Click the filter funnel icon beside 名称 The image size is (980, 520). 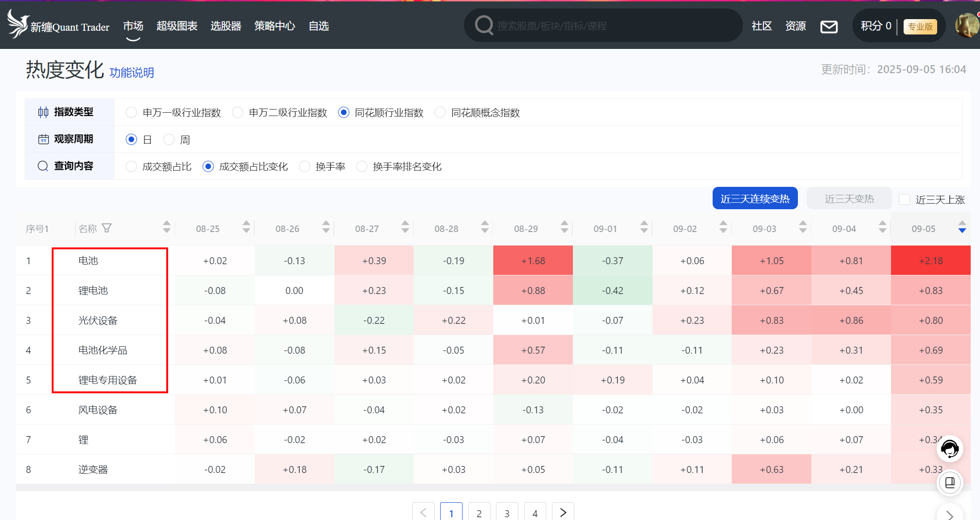[x=107, y=228]
